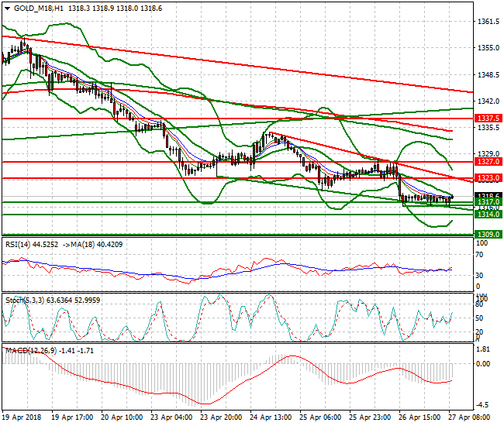Select the 1327.0 red price level label

488,161
